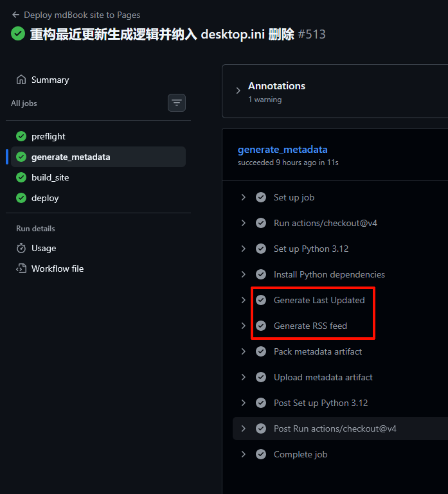Click the Upload metadata artifact step label

coord(323,377)
